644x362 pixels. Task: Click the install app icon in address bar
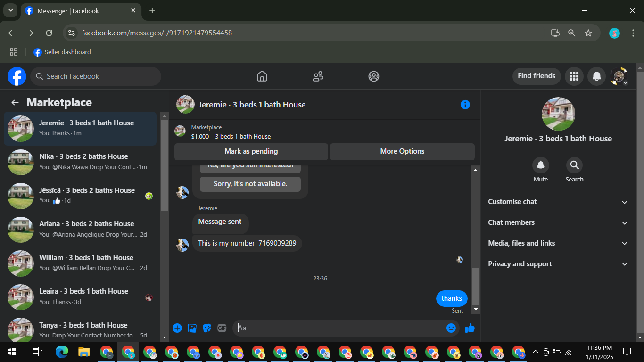[555, 33]
